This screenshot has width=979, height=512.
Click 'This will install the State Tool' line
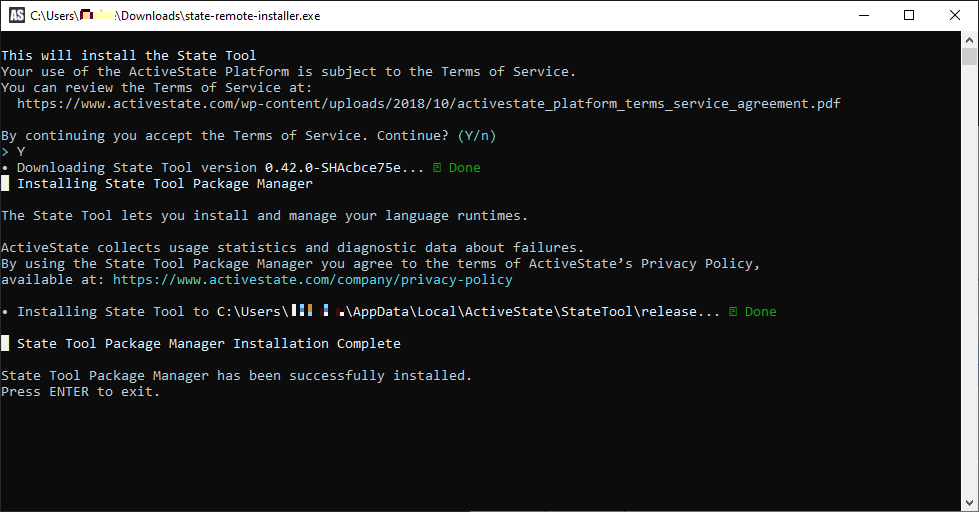129,56
